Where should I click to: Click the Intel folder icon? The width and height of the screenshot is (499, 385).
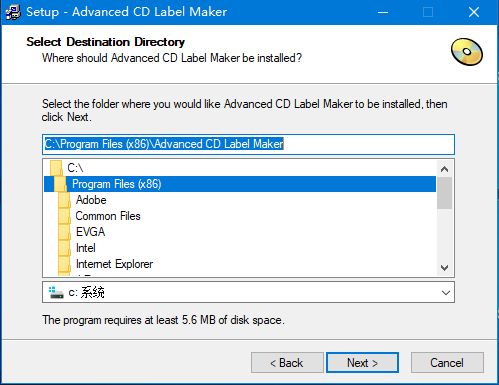64,248
